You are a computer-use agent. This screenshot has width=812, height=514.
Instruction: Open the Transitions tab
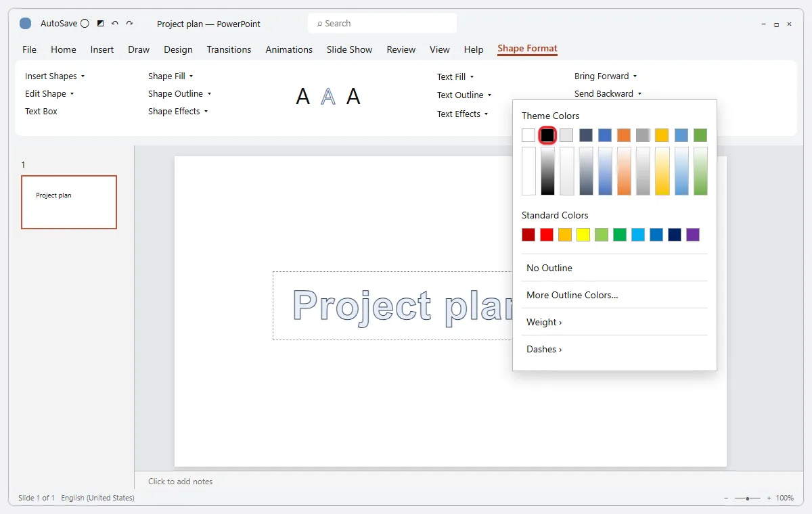coord(229,49)
